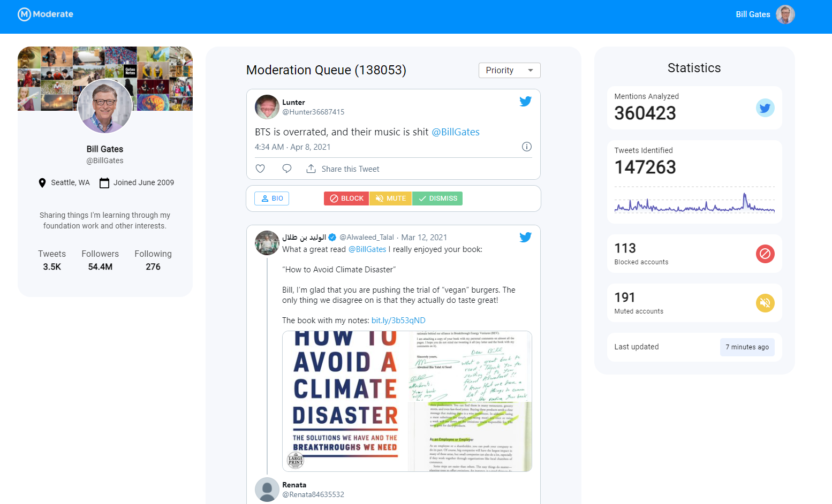Viewport: 832px width, 504px height.
Task: Click the Mar 12, 2021 tweet date
Action: (x=424, y=238)
